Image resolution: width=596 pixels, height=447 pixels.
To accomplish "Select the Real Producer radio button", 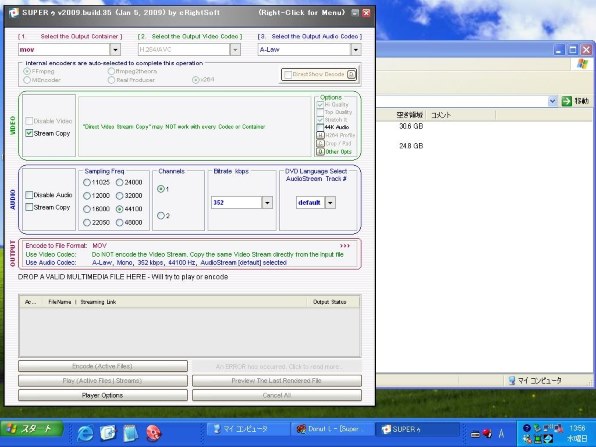I will coord(111,80).
